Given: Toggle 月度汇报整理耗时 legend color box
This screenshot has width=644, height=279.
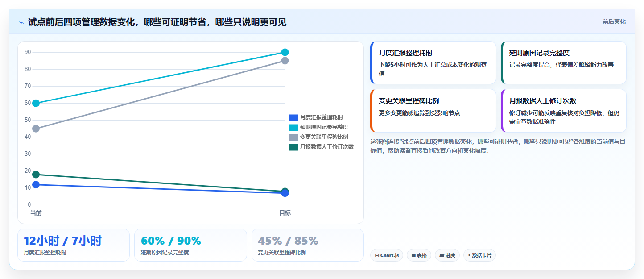Looking at the screenshot, I should [x=293, y=117].
